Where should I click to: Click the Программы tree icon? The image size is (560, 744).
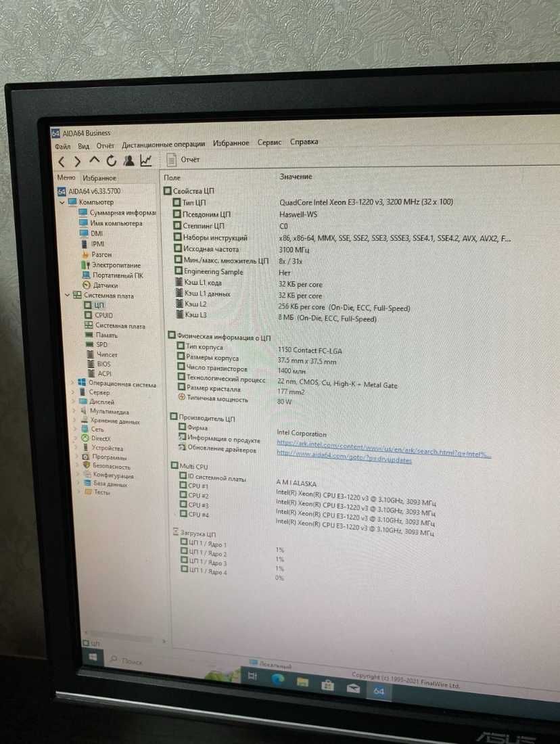pos(86,457)
